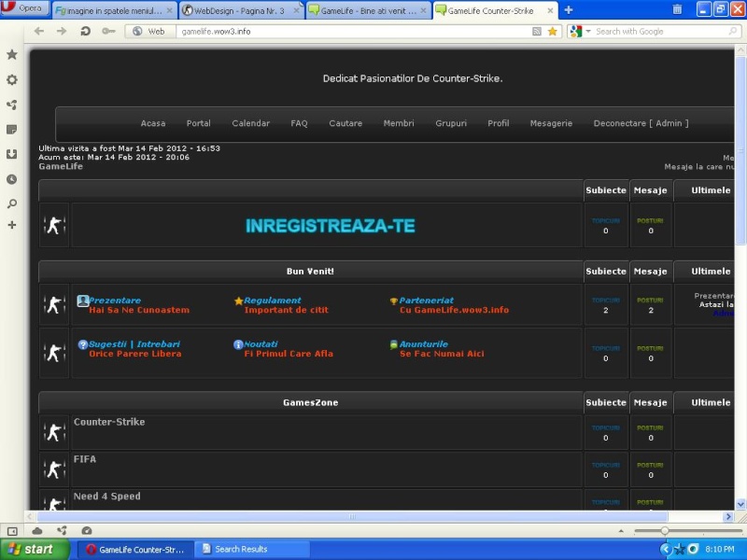Click Deconectare [ Admin ] to log out
The image size is (747, 560).
pos(641,123)
